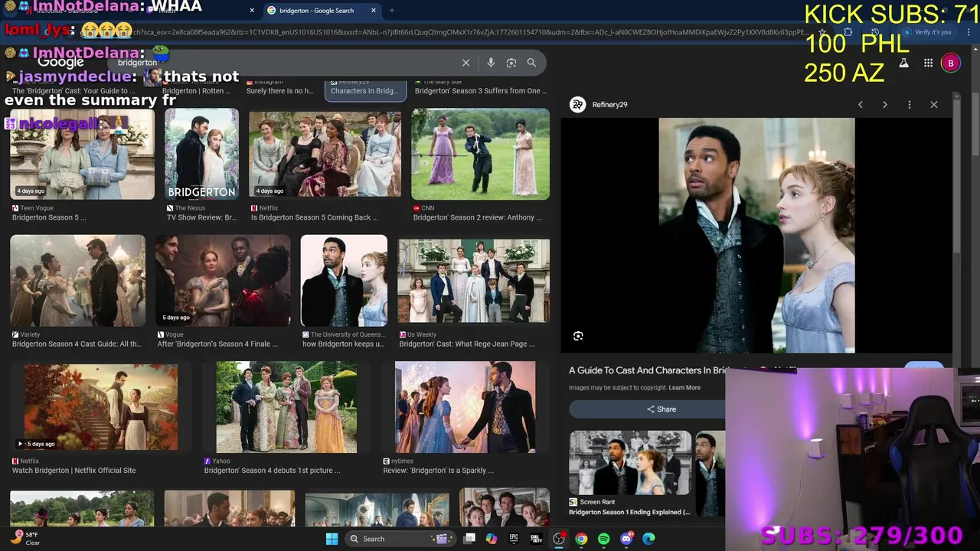980x551 pixels.
Task: Open three-dot options in image preview
Action: 910,105
